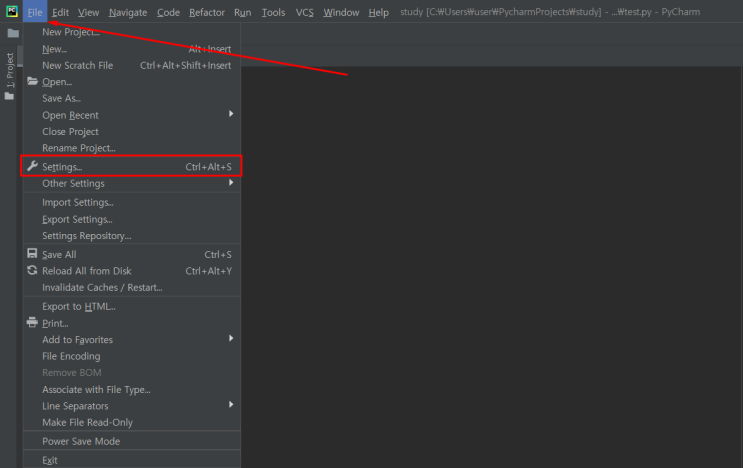The image size is (743, 468).
Task: Select Close Project
Action: [132, 132]
